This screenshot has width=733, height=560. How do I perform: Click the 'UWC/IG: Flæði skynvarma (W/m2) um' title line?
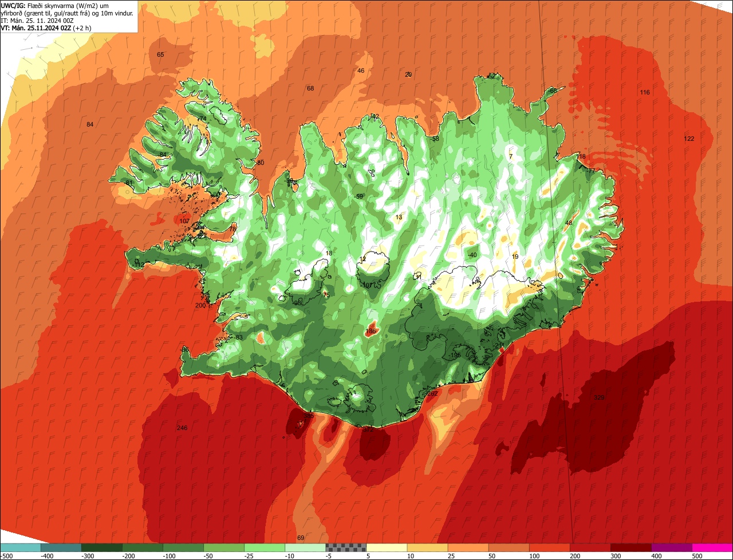coord(55,5)
